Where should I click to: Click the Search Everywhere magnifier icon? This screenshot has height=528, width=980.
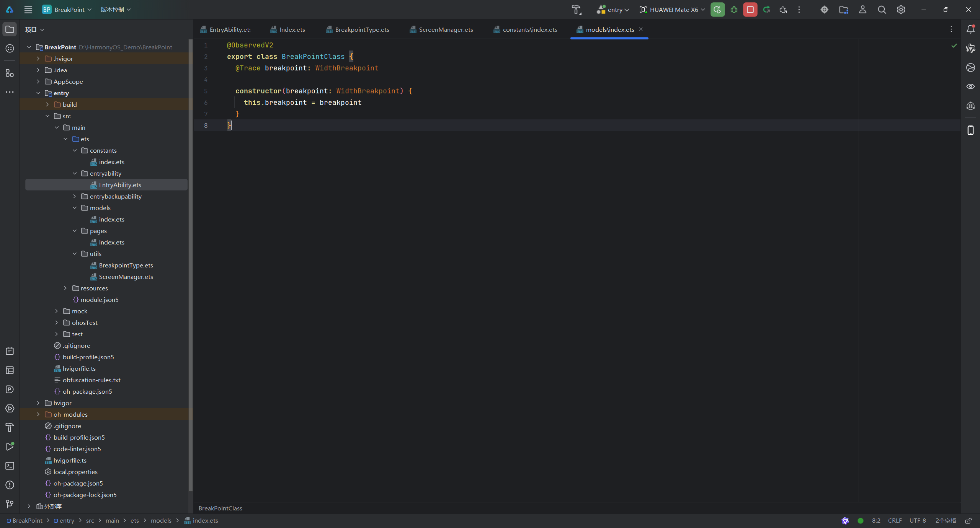pos(882,10)
